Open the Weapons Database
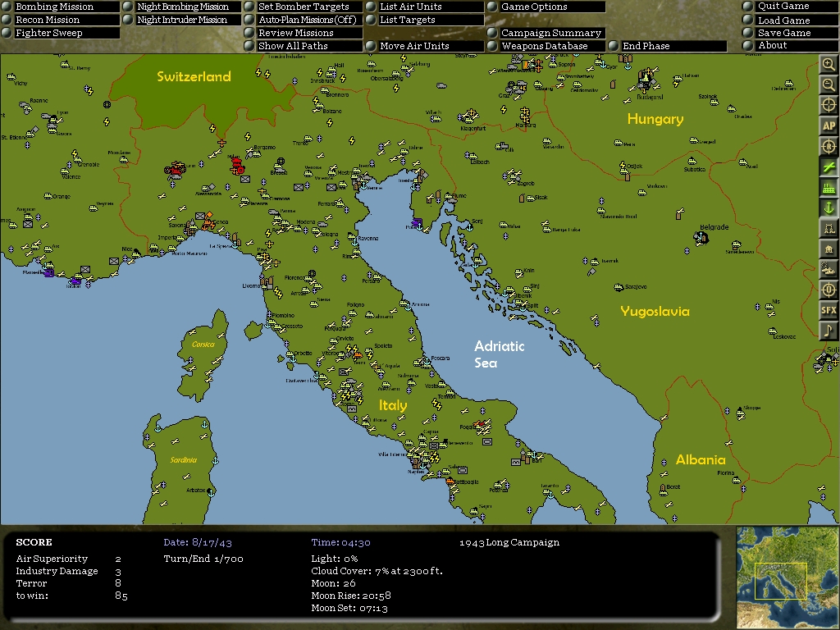840x630 pixels. pos(546,46)
